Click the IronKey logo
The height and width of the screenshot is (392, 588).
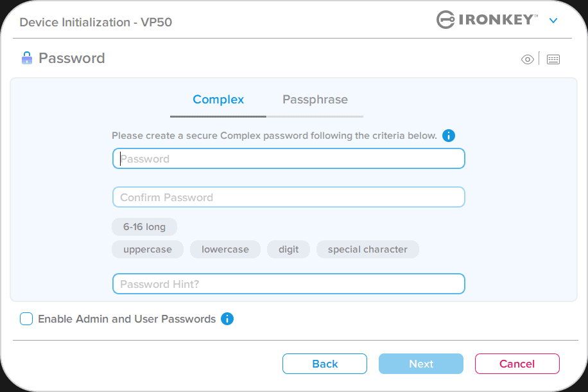487,20
